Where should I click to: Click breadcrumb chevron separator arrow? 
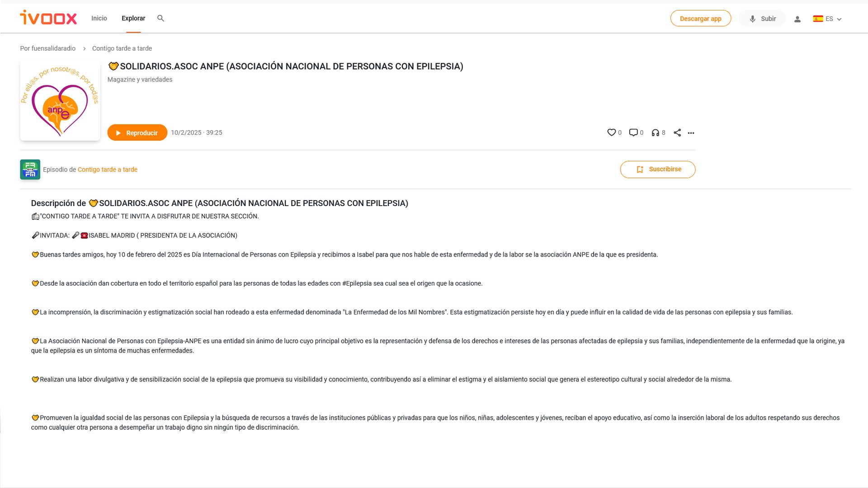pyautogui.click(x=84, y=48)
